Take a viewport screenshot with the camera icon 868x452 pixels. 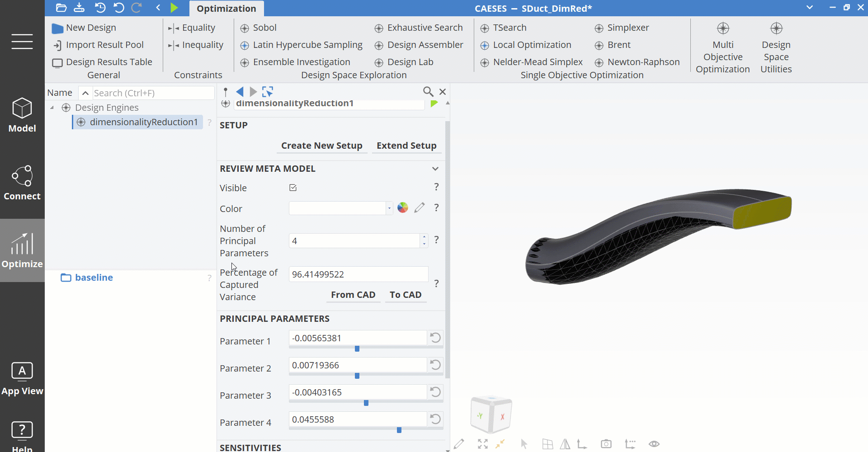coord(606,444)
